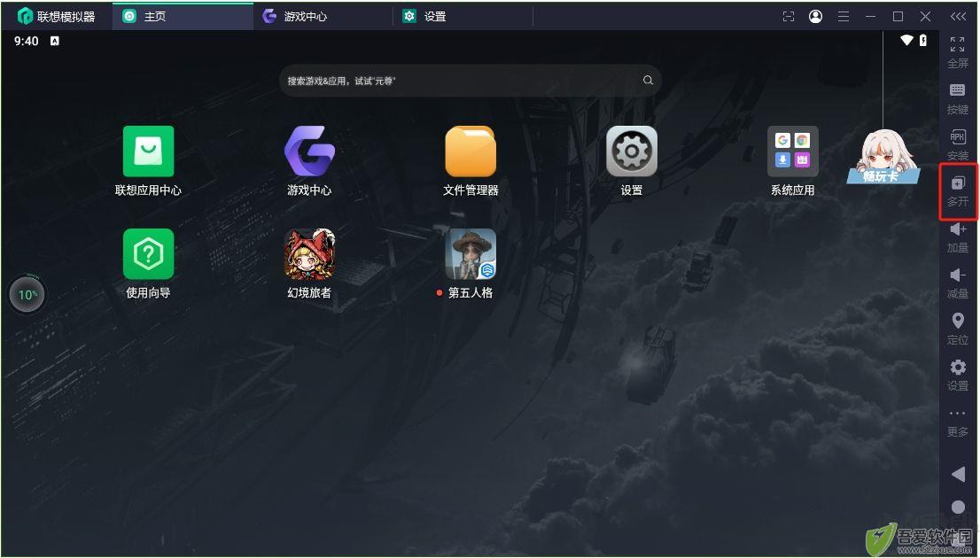980x558 pixels.
Task: Click the search games and apps field
Action: coord(470,80)
